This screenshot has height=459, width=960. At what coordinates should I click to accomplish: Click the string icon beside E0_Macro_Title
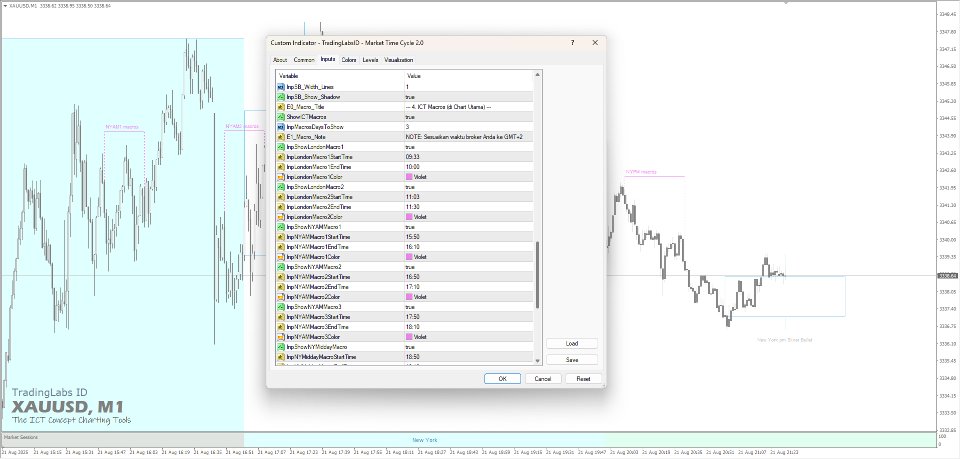[x=281, y=106]
